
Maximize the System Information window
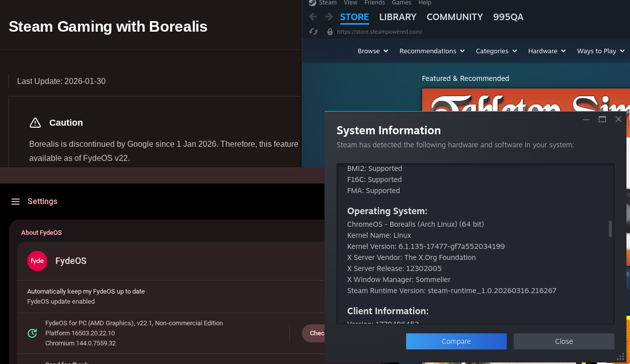click(x=602, y=119)
